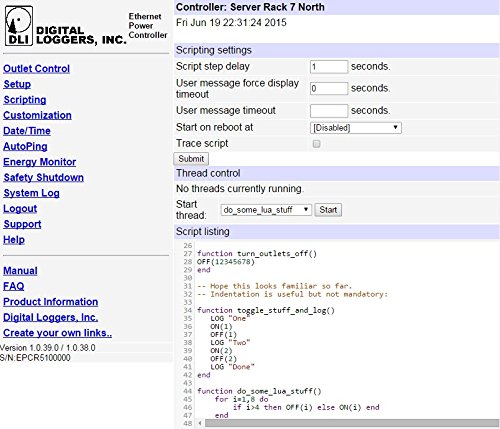Start the selected thread

[328, 210]
